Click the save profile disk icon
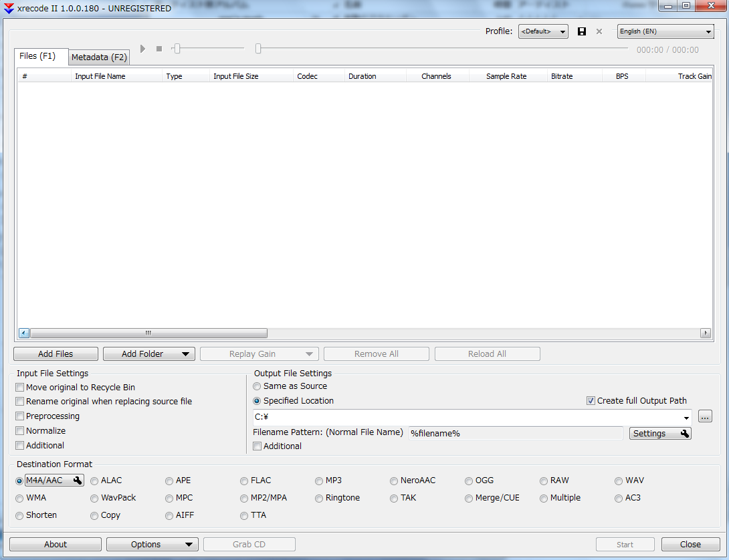 [x=581, y=31]
